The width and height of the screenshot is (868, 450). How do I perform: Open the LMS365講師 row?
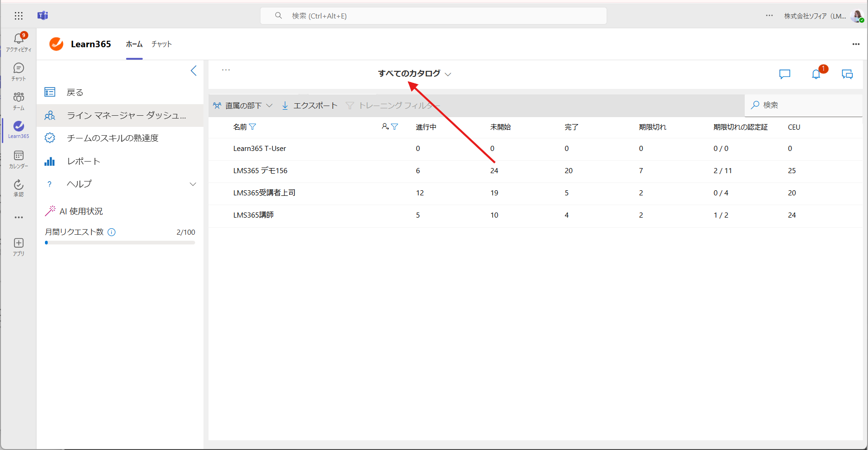pyautogui.click(x=535, y=215)
